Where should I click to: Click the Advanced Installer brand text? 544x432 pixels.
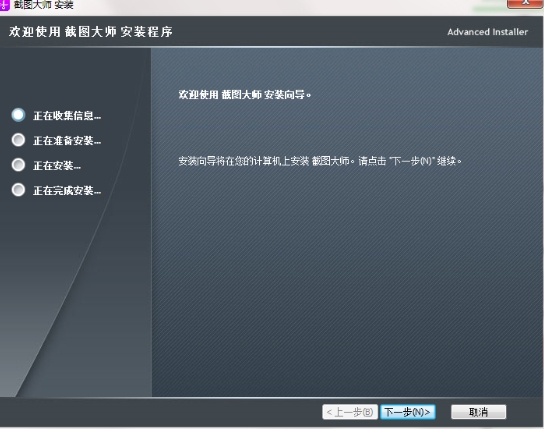click(487, 32)
